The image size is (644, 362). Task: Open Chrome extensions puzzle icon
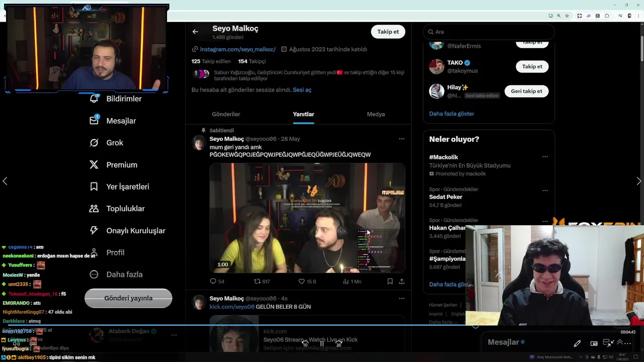pyautogui.click(x=607, y=16)
